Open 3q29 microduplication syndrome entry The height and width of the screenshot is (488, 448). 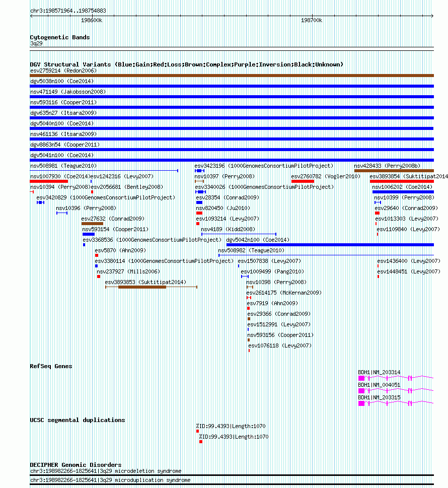(x=110, y=480)
